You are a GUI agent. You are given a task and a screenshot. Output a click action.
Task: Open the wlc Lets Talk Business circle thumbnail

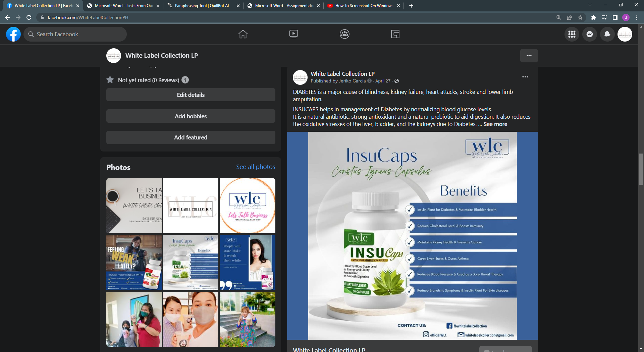click(x=248, y=206)
